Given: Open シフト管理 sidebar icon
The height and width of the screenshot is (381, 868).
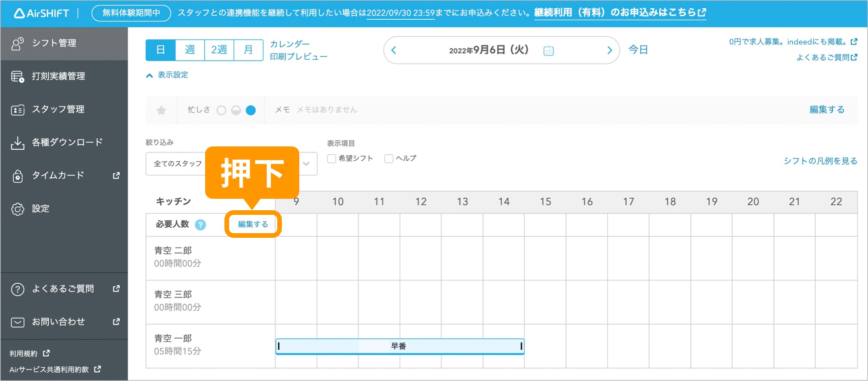Looking at the screenshot, I should (17, 44).
